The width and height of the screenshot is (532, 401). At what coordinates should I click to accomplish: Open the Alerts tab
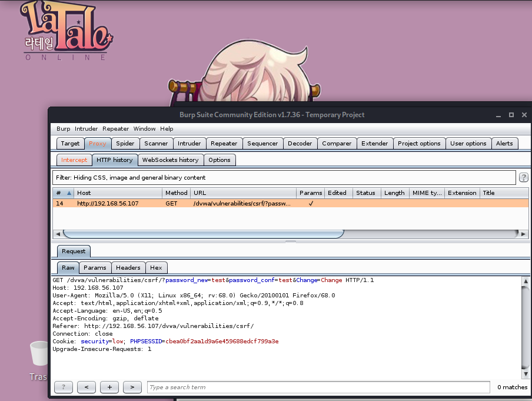(504, 143)
